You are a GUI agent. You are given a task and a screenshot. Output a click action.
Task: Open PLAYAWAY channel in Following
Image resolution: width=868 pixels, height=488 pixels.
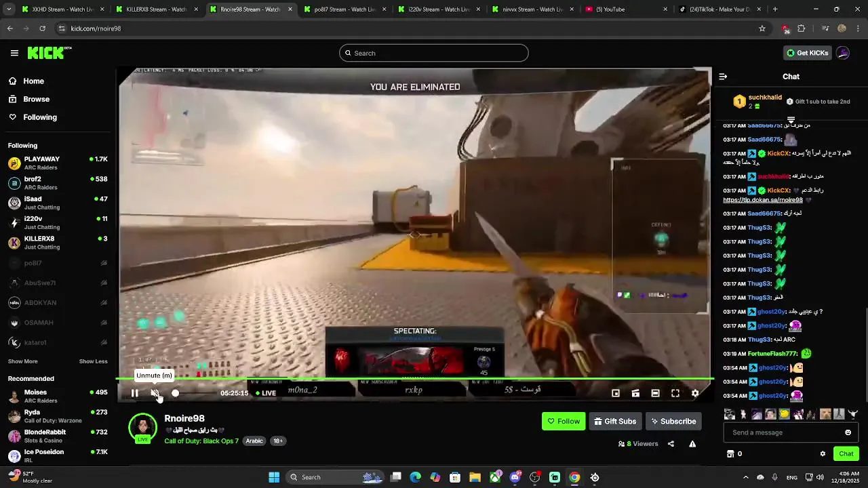pyautogui.click(x=58, y=163)
